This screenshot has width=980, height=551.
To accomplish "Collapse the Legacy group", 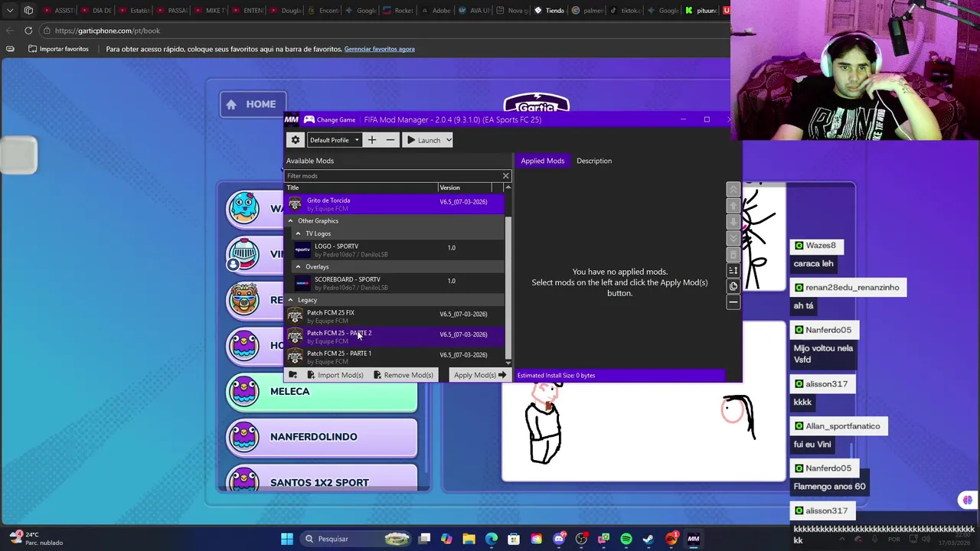I will pyautogui.click(x=290, y=300).
